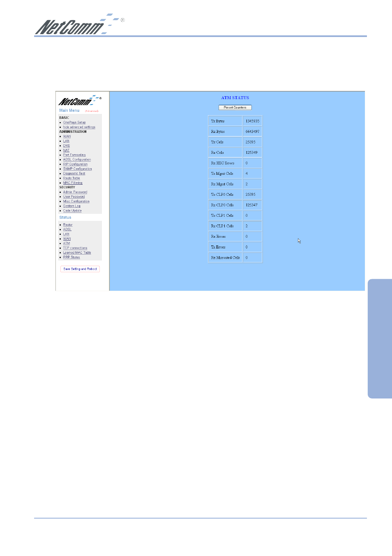Open WAN under Administration section

[67, 136]
